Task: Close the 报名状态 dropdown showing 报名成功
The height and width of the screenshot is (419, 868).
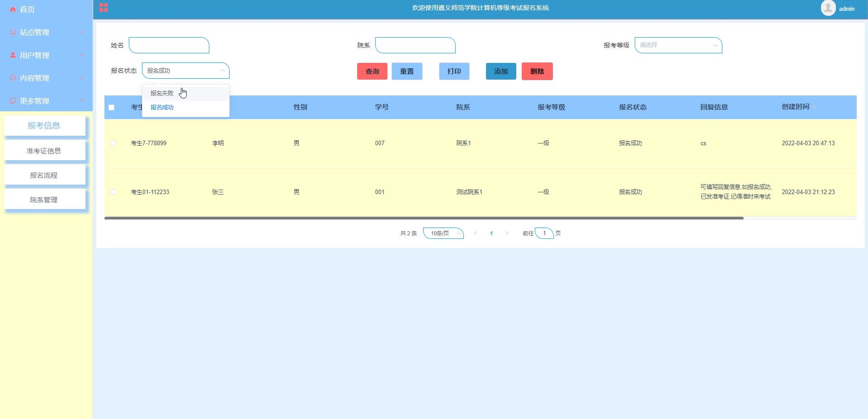Action: (x=186, y=71)
